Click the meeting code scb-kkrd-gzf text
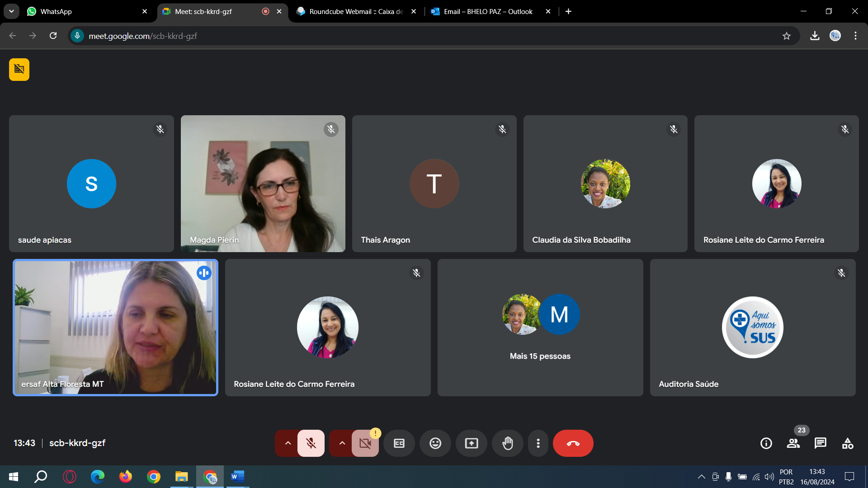This screenshot has height=488, width=868. (77, 443)
